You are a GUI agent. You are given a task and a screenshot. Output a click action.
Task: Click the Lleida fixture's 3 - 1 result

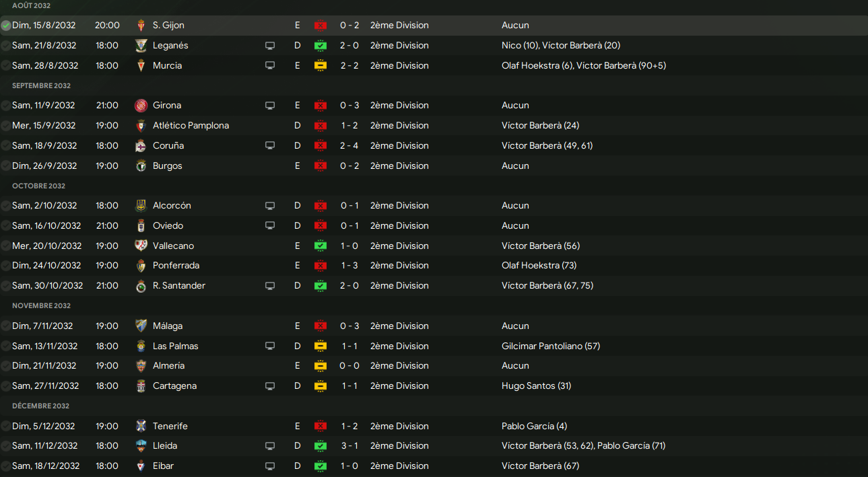tap(349, 446)
